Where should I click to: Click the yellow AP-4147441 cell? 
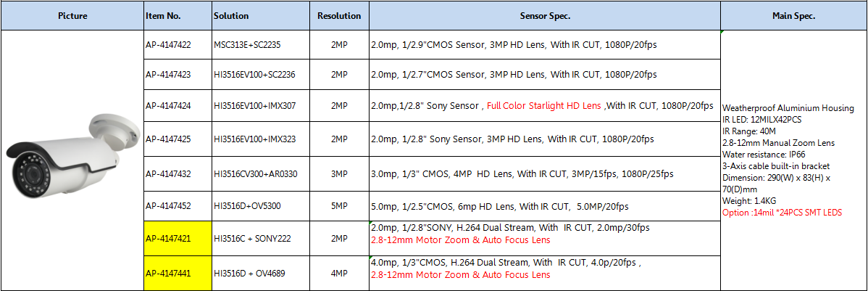point(178,274)
